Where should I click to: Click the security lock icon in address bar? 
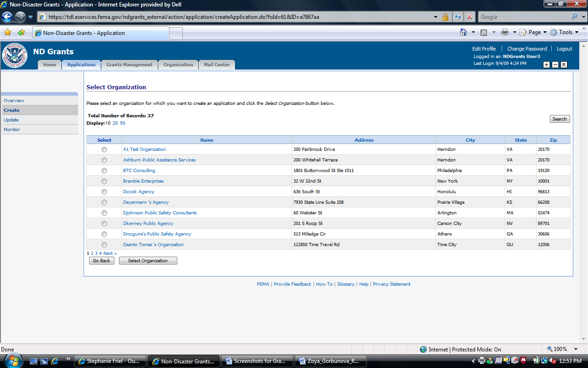tap(445, 17)
